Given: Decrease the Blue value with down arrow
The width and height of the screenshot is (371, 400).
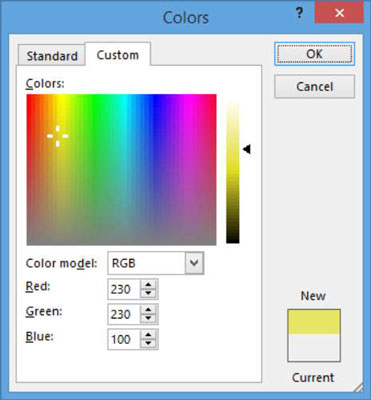Looking at the screenshot, I should coord(148,343).
